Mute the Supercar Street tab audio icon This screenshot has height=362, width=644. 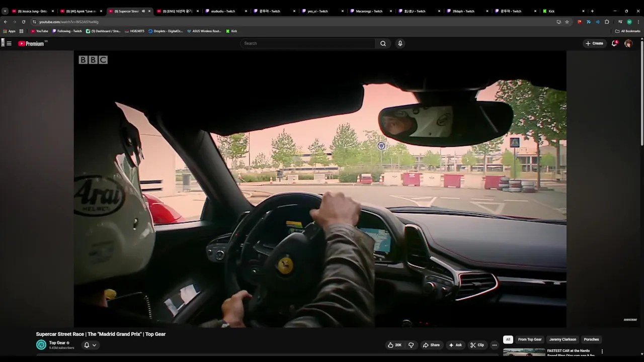tap(143, 11)
